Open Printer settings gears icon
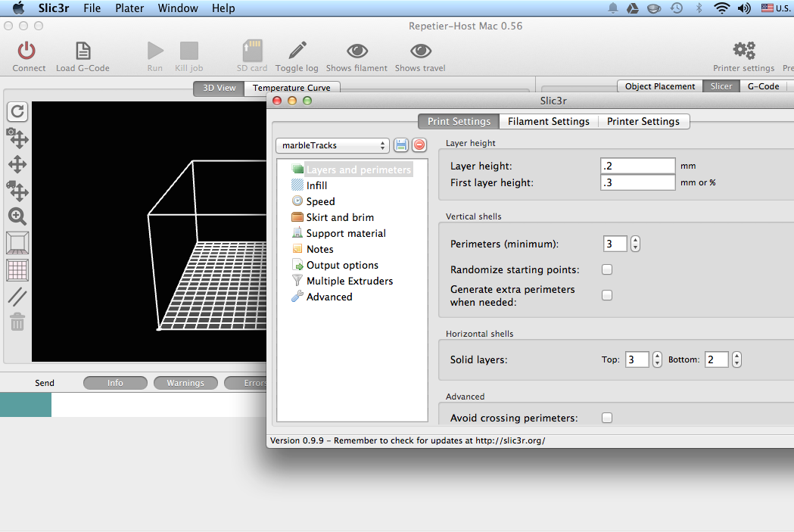The width and height of the screenshot is (794, 532). [x=744, y=51]
